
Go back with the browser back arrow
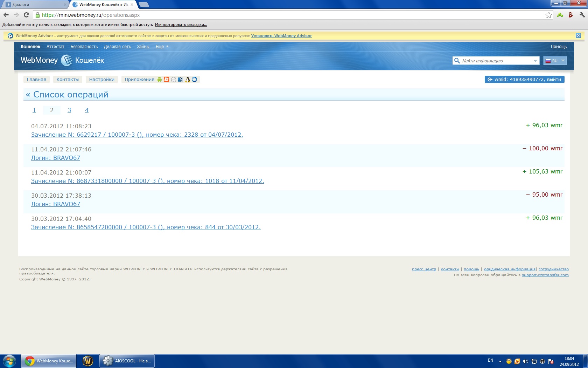tap(6, 15)
